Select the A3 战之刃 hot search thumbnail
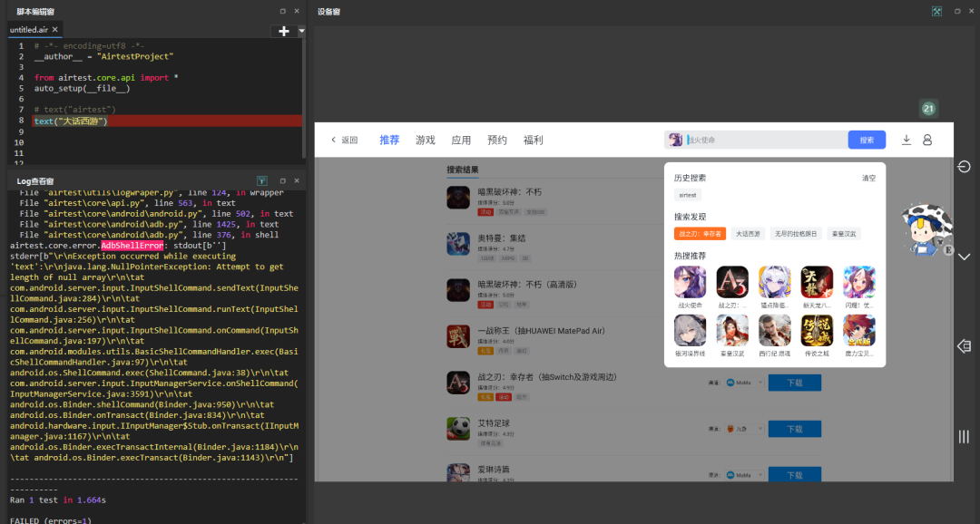The height and width of the screenshot is (524, 980). [x=732, y=282]
